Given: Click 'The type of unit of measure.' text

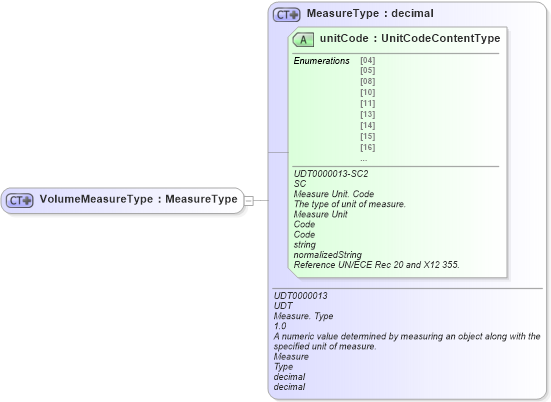Looking at the screenshot, I should 350,204.
